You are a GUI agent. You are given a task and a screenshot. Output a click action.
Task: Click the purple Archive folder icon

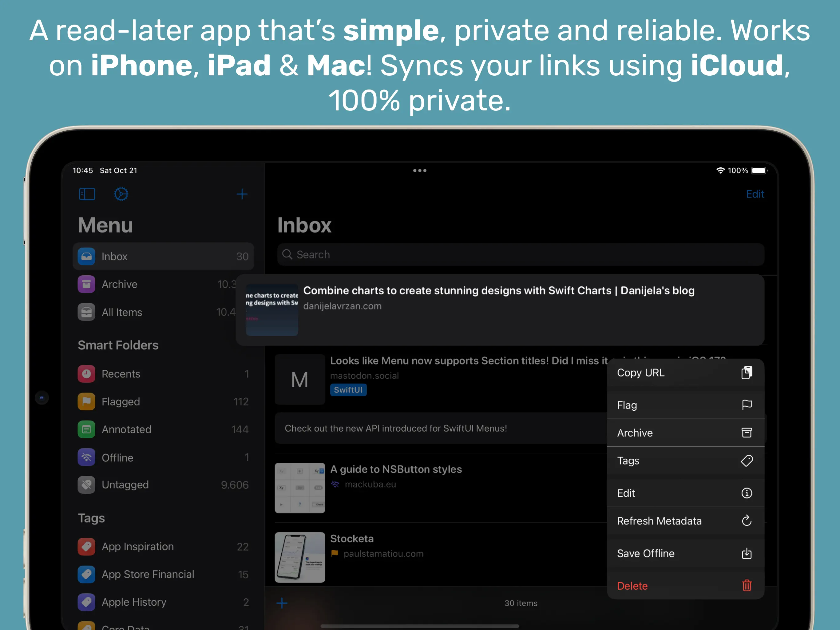[x=87, y=284]
